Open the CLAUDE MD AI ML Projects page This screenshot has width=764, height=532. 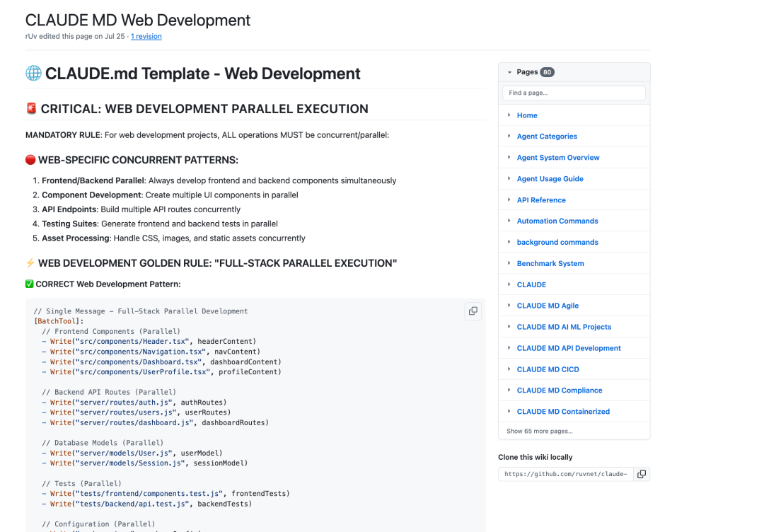tap(564, 327)
